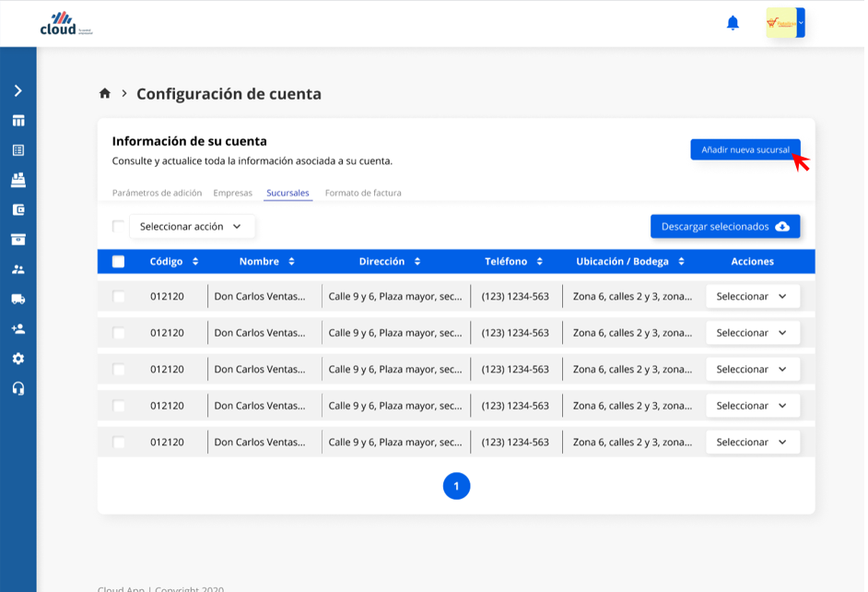Open the cash register icon in sidebar
The width and height of the screenshot is (868, 592).
[18, 180]
